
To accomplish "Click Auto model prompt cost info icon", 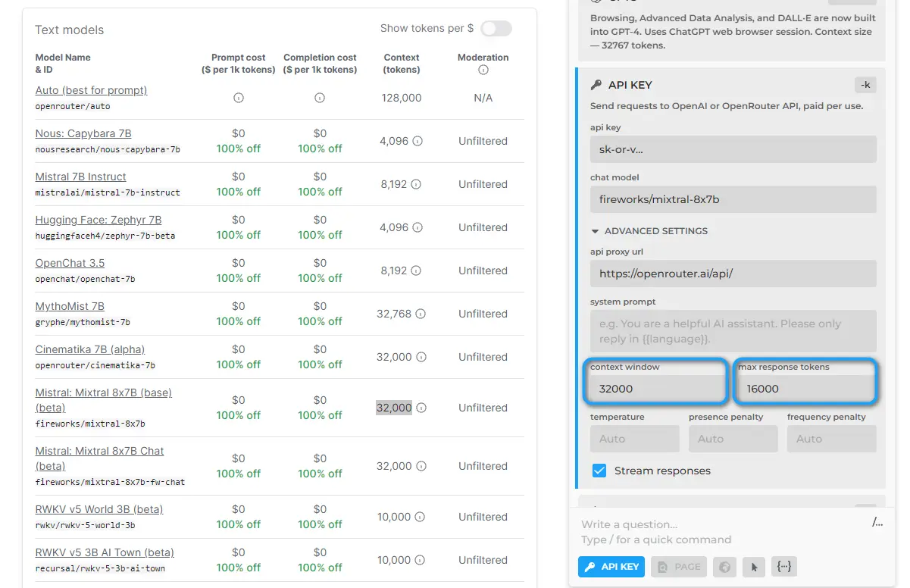I will (x=239, y=98).
